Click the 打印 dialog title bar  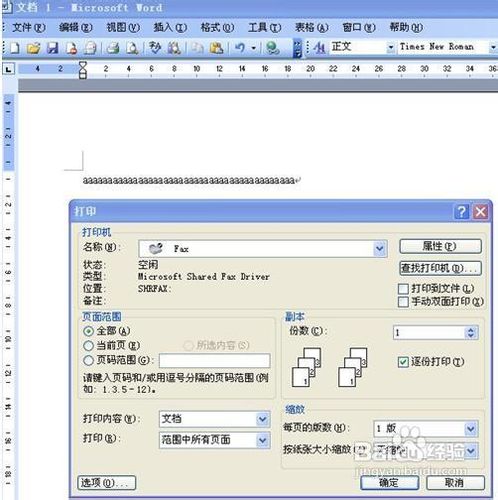(x=261, y=212)
